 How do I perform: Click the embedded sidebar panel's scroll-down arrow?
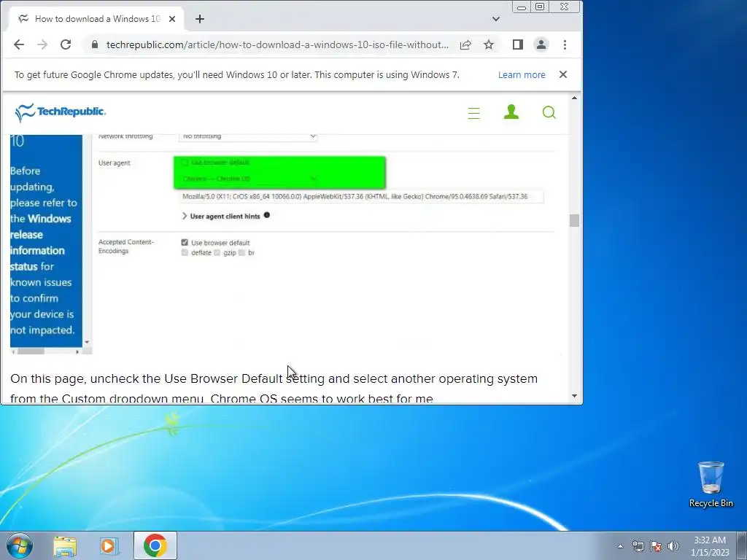coord(87,343)
